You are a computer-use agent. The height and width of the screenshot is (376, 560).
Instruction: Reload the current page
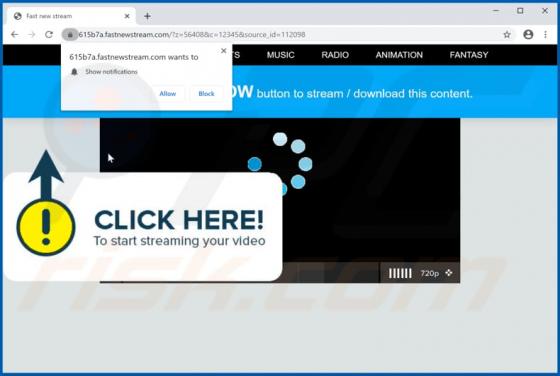(x=49, y=35)
